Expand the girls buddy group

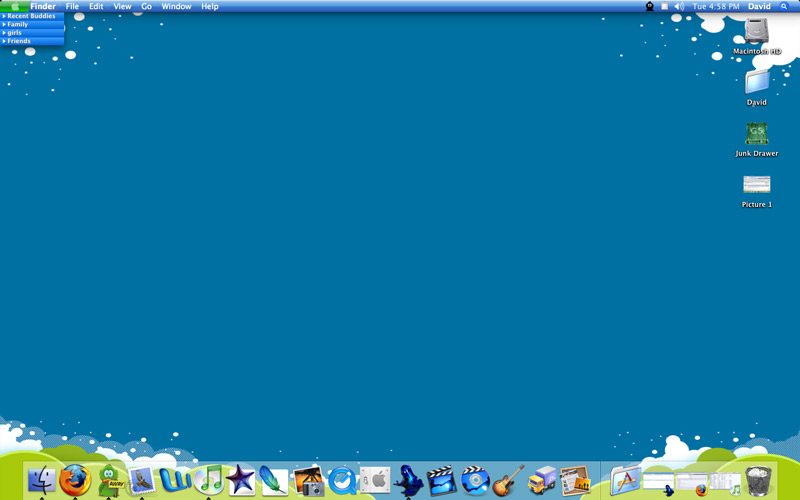32,32
